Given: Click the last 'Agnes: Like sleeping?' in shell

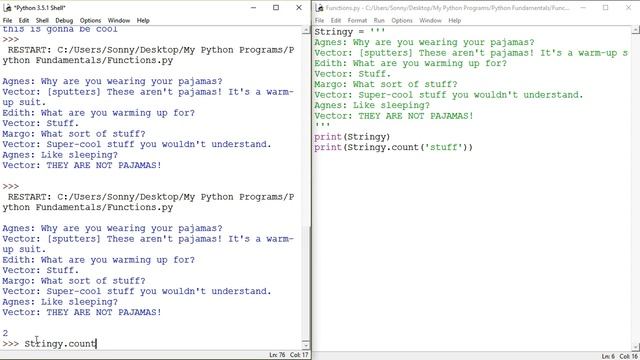Looking at the screenshot, I should tap(60, 302).
